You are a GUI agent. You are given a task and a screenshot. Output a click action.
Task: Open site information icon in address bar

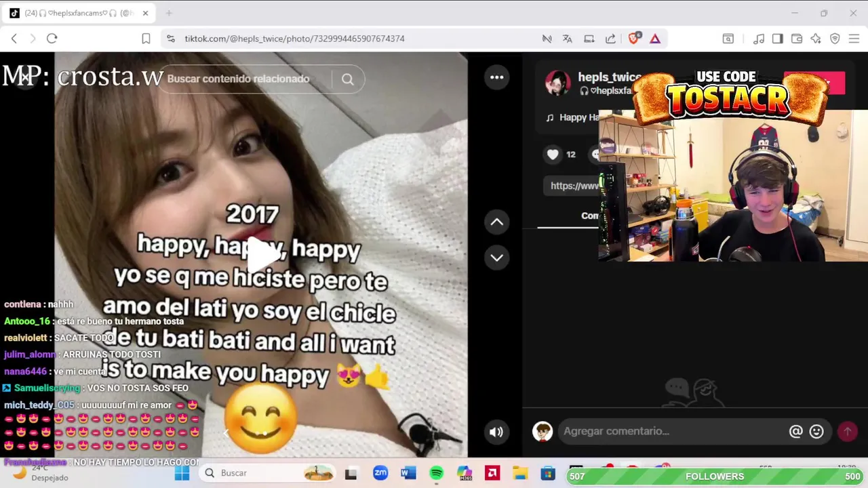coord(170,39)
